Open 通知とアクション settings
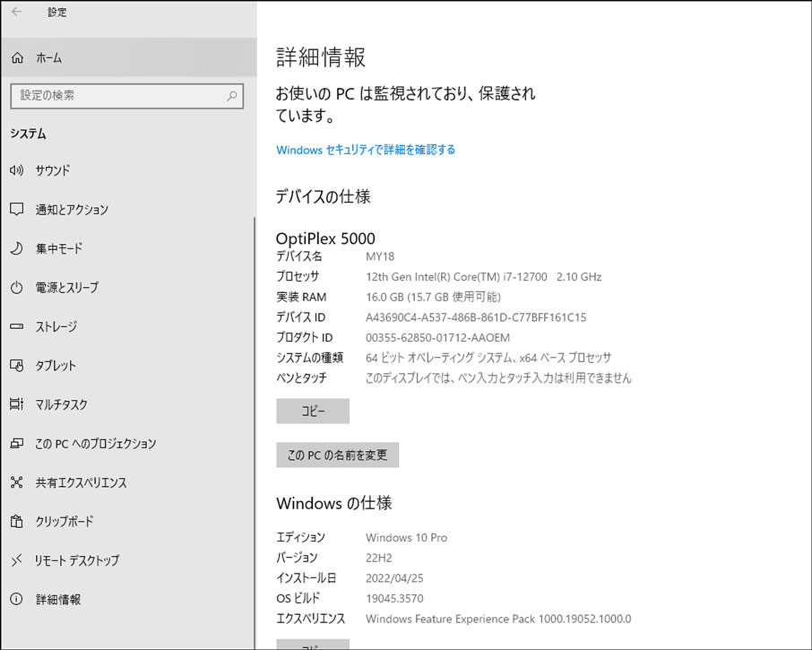This screenshot has height=650, width=812. pos(128,209)
